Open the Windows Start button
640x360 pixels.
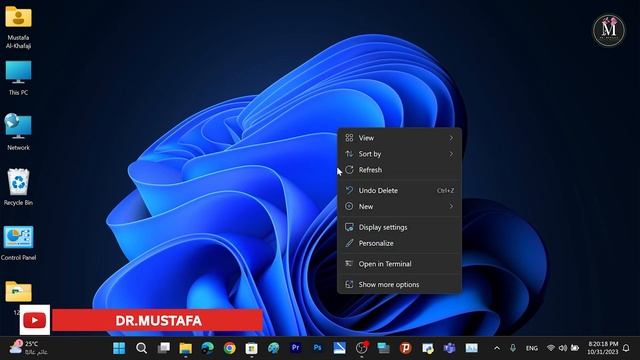(x=119, y=348)
